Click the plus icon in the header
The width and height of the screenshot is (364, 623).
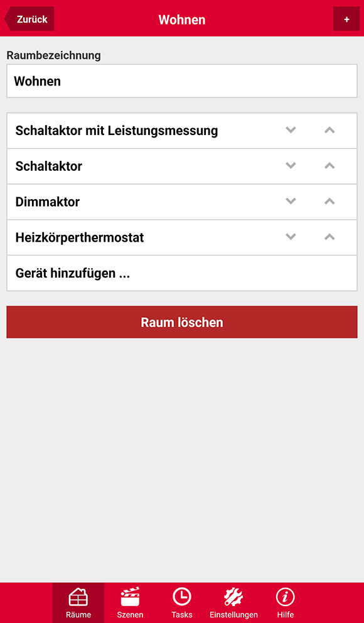click(346, 19)
